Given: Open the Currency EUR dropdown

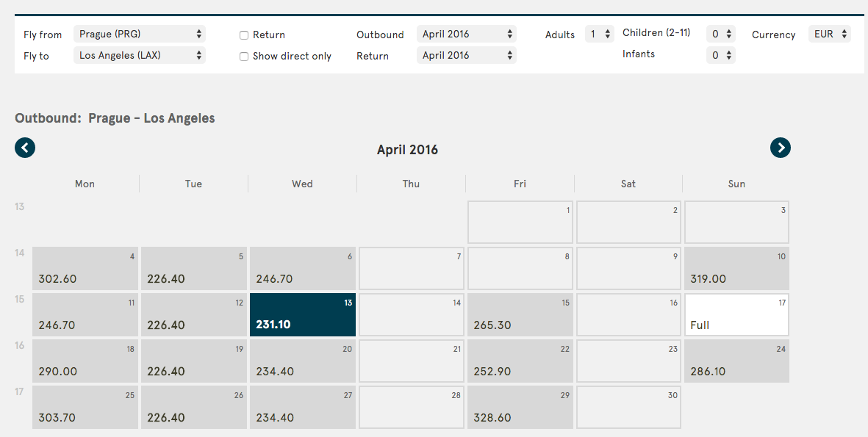Looking at the screenshot, I should 829,34.
